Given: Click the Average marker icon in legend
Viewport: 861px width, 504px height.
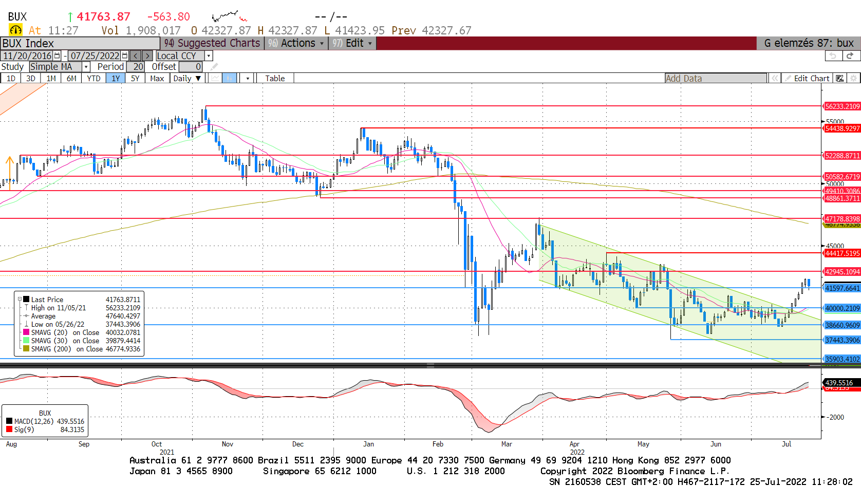Looking at the screenshot, I should click(26, 316).
